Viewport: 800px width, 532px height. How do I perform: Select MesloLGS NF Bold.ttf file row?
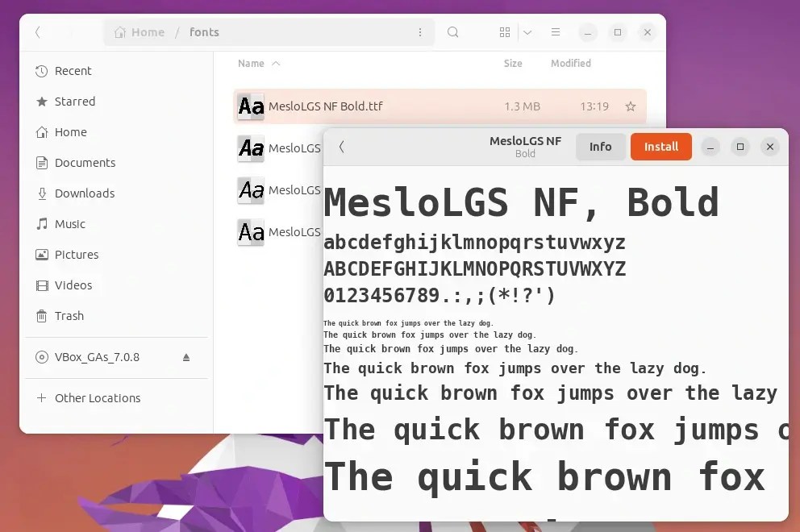tap(440, 106)
